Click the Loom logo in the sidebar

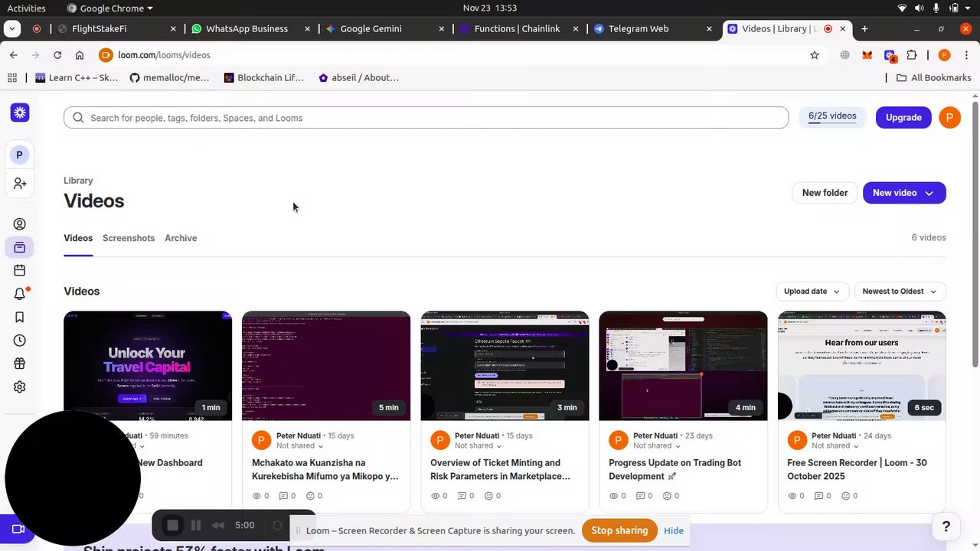(20, 112)
